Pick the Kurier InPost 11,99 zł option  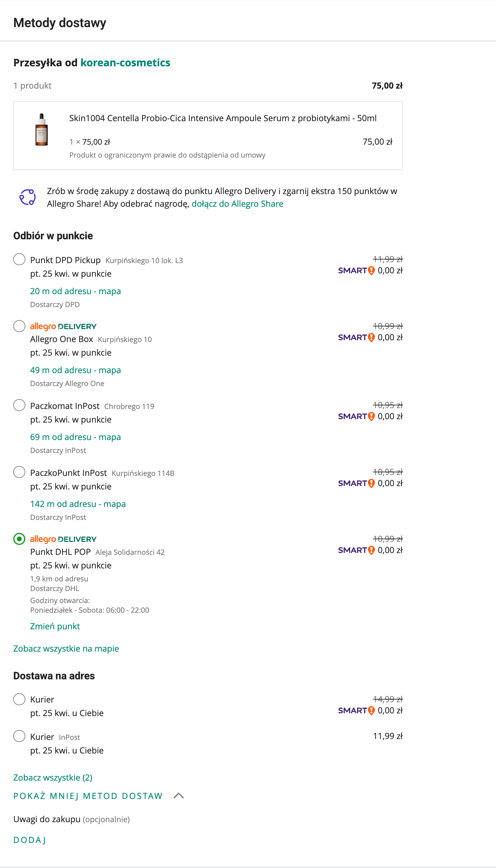[x=19, y=736]
